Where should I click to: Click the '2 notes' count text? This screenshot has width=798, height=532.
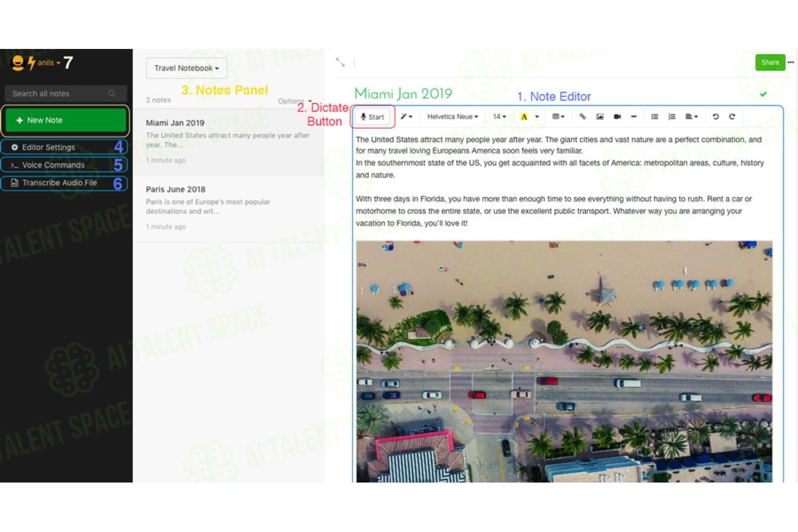pyautogui.click(x=159, y=100)
